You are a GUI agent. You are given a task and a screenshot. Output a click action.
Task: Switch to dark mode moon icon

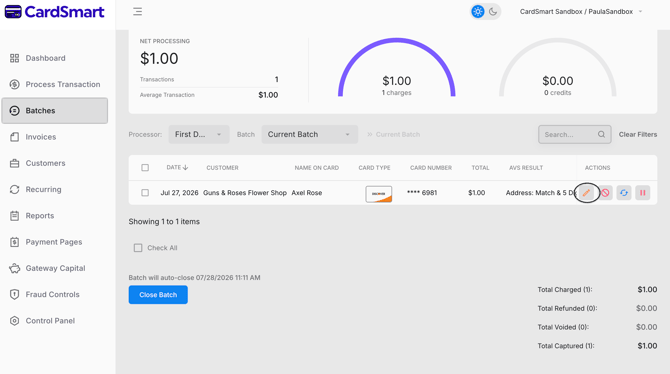(493, 12)
